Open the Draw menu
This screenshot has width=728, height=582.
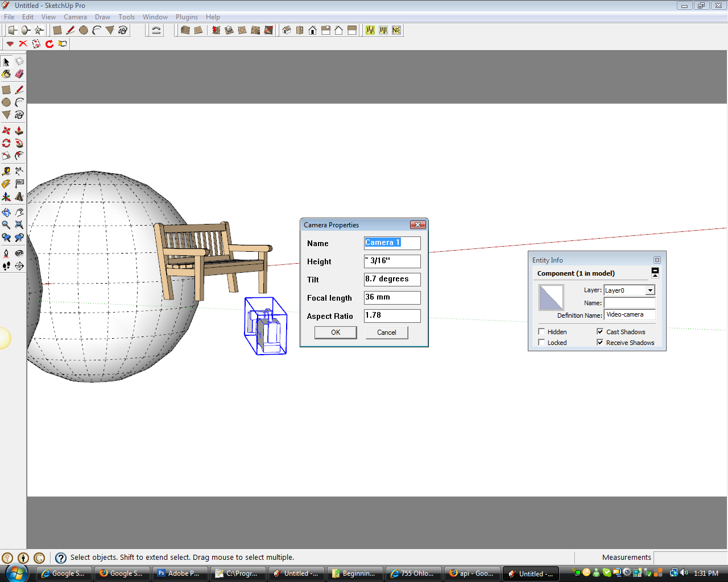[102, 17]
